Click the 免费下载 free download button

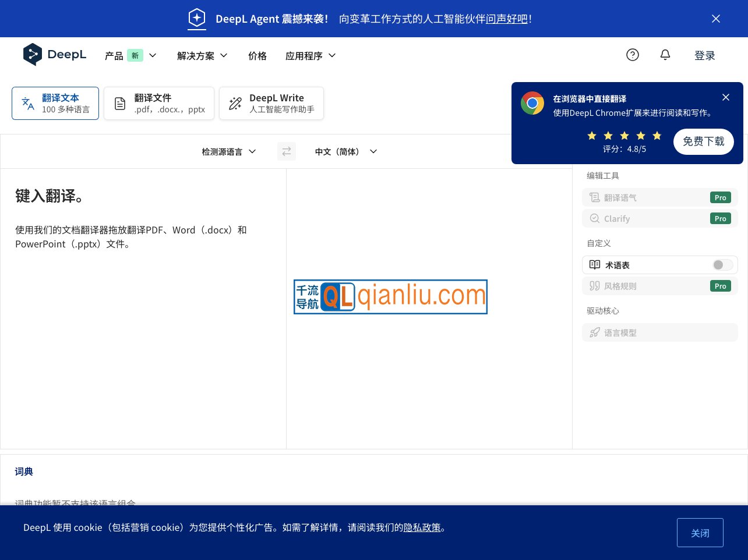coord(703,141)
